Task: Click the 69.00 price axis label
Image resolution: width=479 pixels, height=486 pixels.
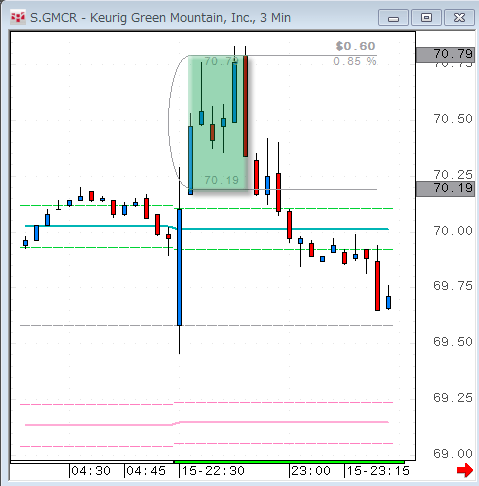Action: (x=453, y=454)
